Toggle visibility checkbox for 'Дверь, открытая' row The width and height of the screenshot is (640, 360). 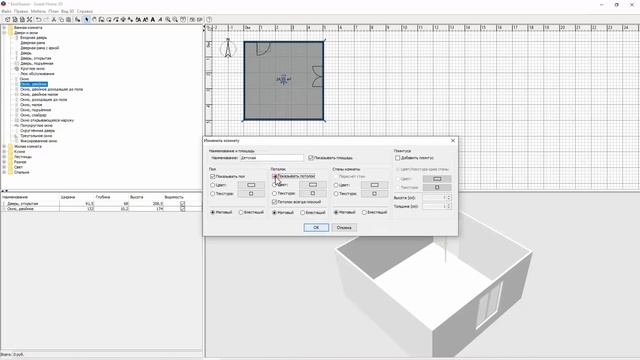tap(182, 203)
